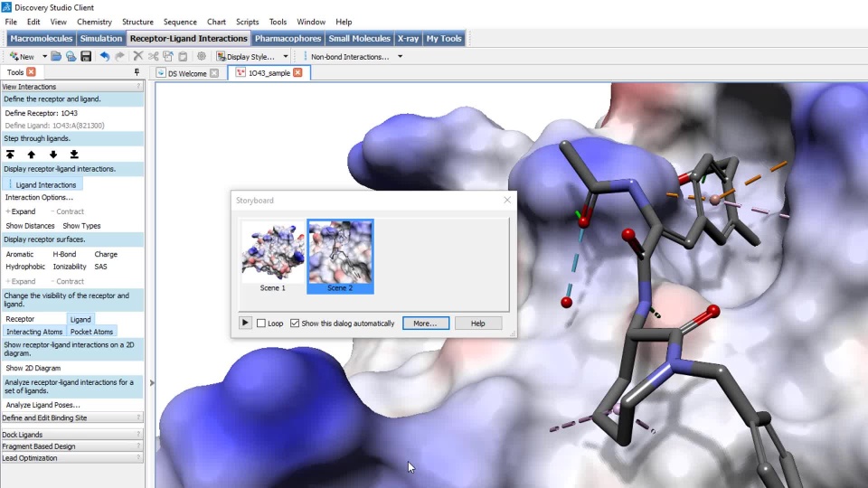This screenshot has width=868, height=488.
Task: Select Pharmacophores toolset tab
Action: pos(288,38)
